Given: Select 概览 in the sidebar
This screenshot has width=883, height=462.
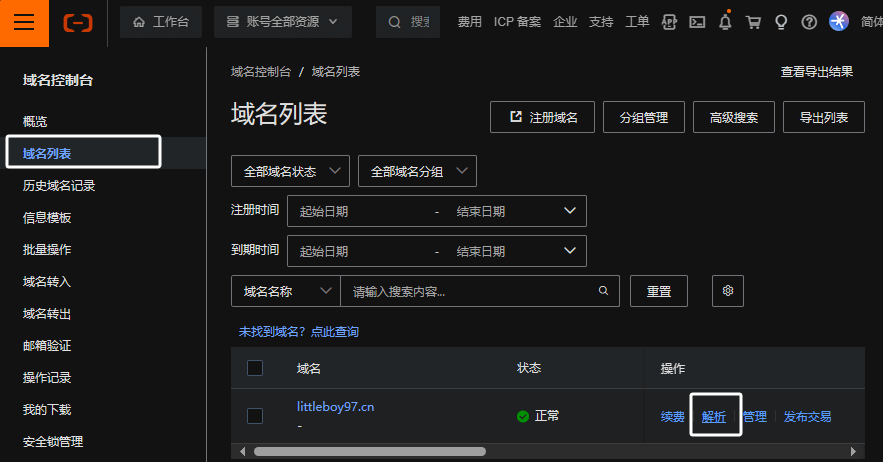Looking at the screenshot, I should [x=35, y=121].
